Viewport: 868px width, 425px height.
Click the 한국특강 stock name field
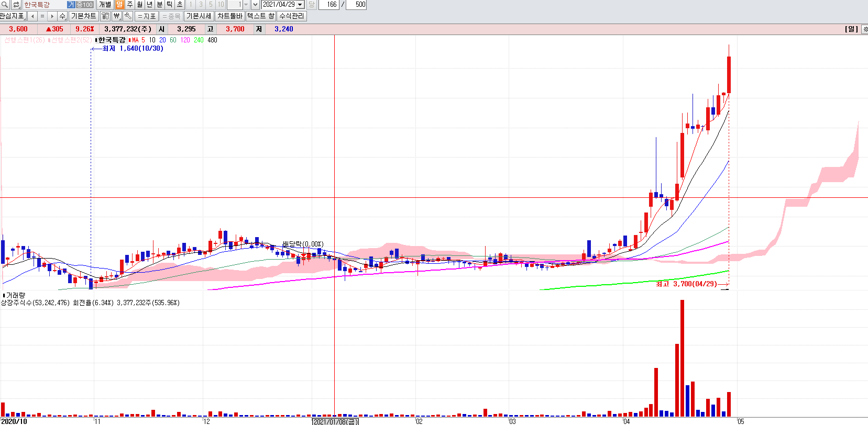(44, 5)
